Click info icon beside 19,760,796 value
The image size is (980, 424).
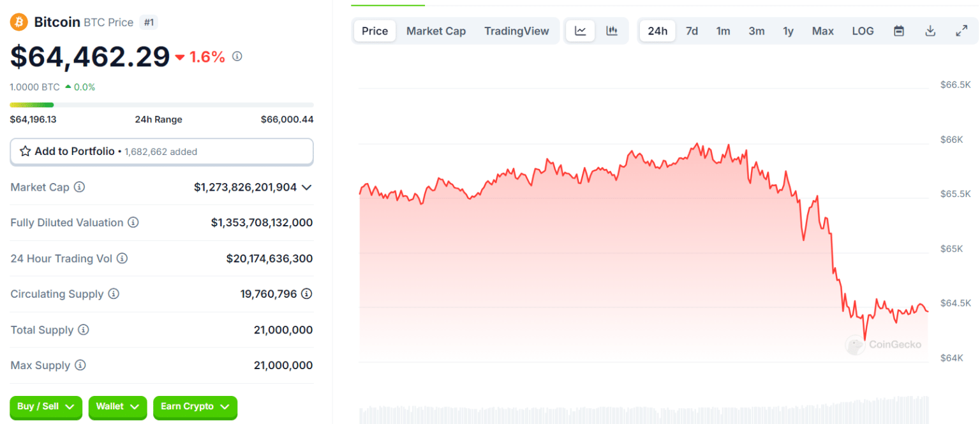click(307, 294)
